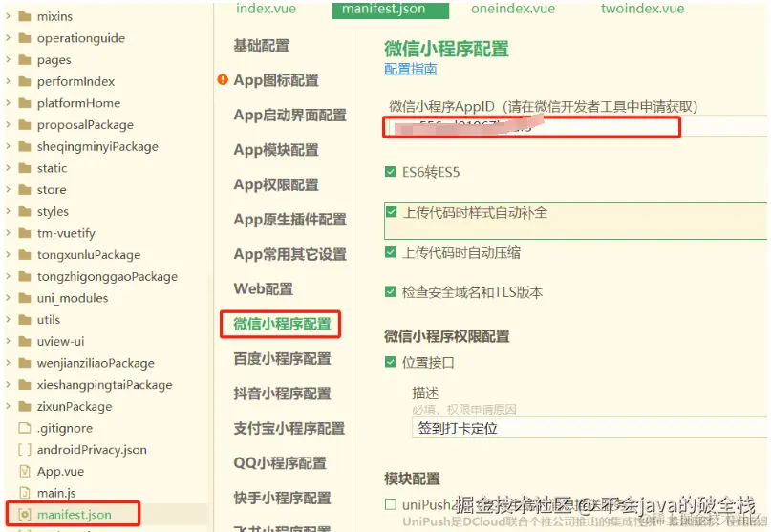This screenshot has height=532, width=771.
Task: Click the warning icon beside App图标配置
Action: [223, 79]
